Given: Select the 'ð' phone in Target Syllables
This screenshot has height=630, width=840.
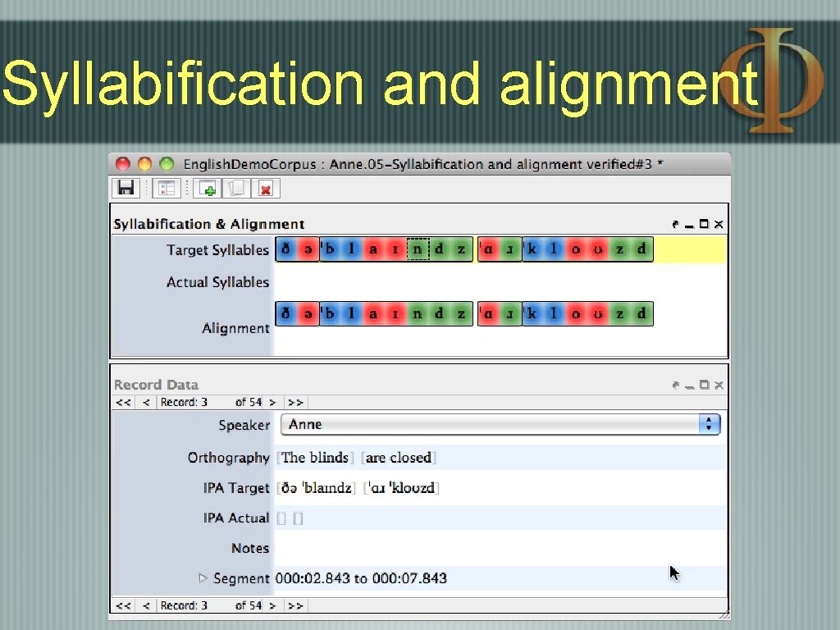Looking at the screenshot, I should (286, 249).
